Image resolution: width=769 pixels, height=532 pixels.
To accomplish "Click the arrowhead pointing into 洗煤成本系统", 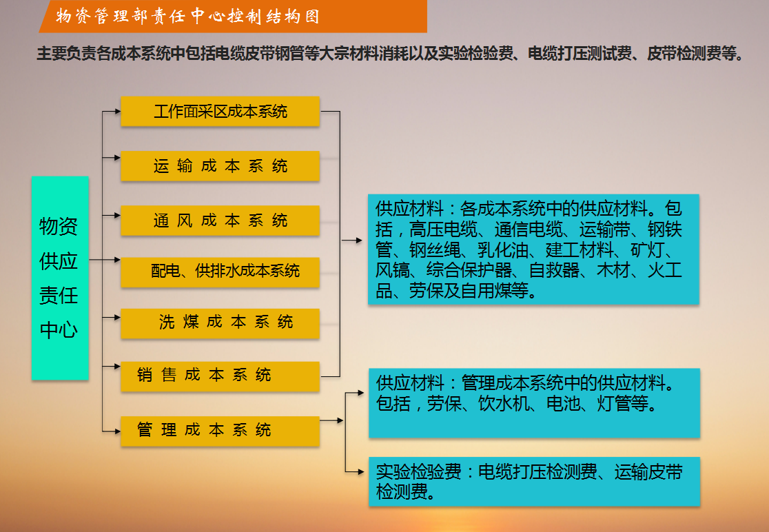I will (x=116, y=318).
